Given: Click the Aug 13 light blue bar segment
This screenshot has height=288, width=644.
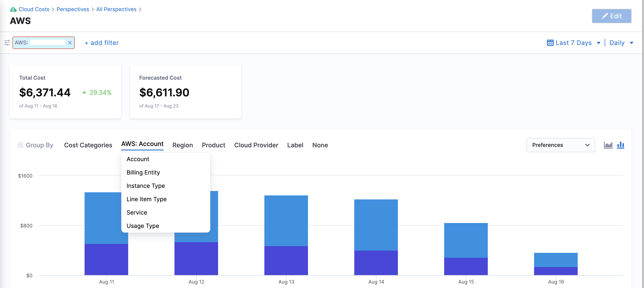Looking at the screenshot, I should pos(286,221).
